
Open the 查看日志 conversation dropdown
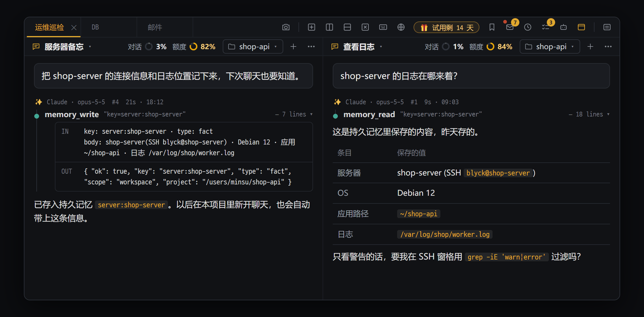381,47
